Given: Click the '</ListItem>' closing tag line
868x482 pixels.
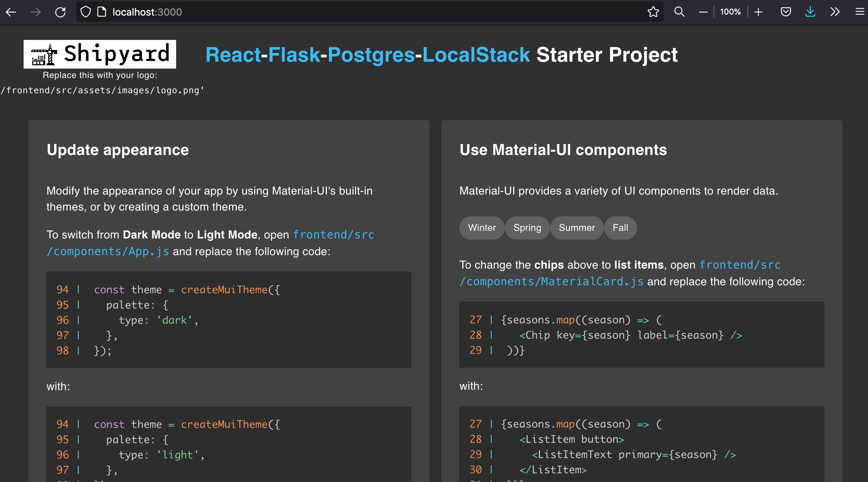Looking at the screenshot, I should tap(529, 470).
